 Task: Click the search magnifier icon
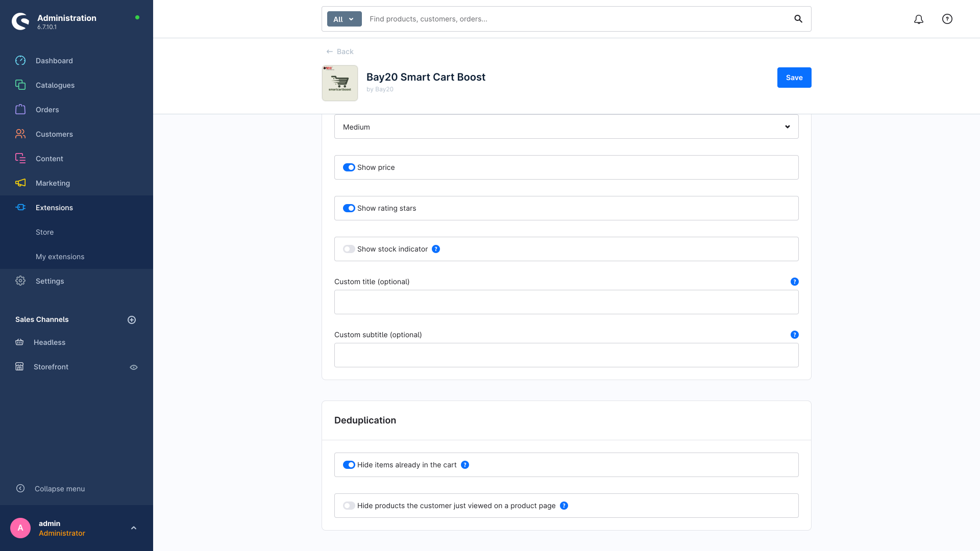(798, 19)
